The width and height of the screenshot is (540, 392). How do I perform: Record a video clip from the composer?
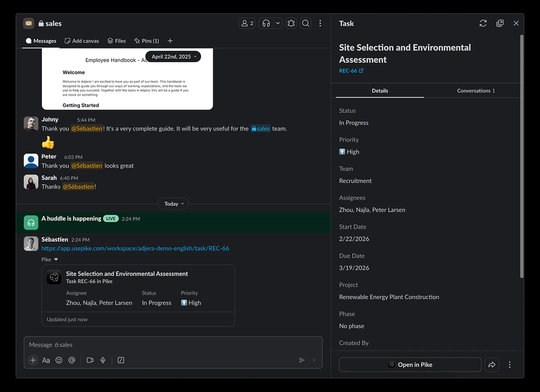point(90,360)
